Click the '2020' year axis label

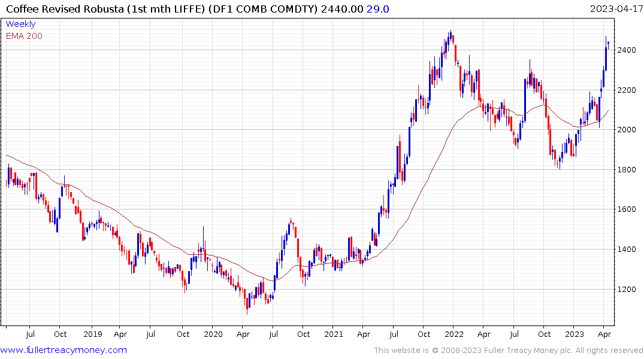click(x=213, y=334)
